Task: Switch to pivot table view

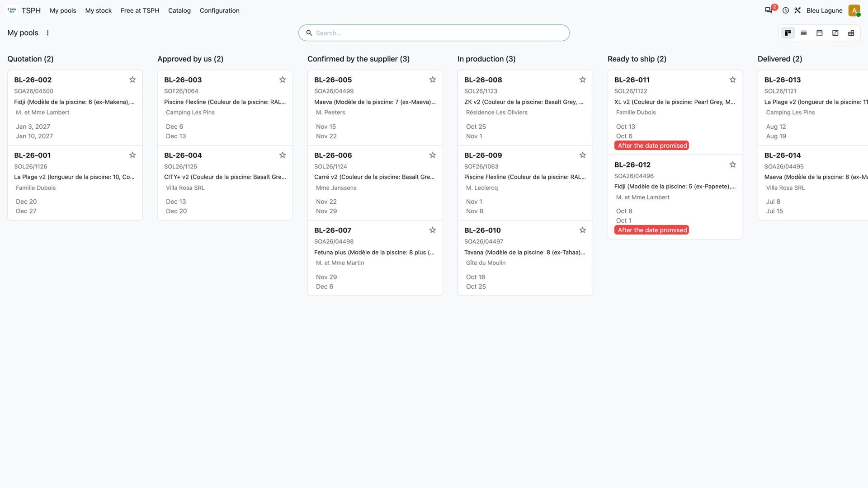Action: click(851, 33)
